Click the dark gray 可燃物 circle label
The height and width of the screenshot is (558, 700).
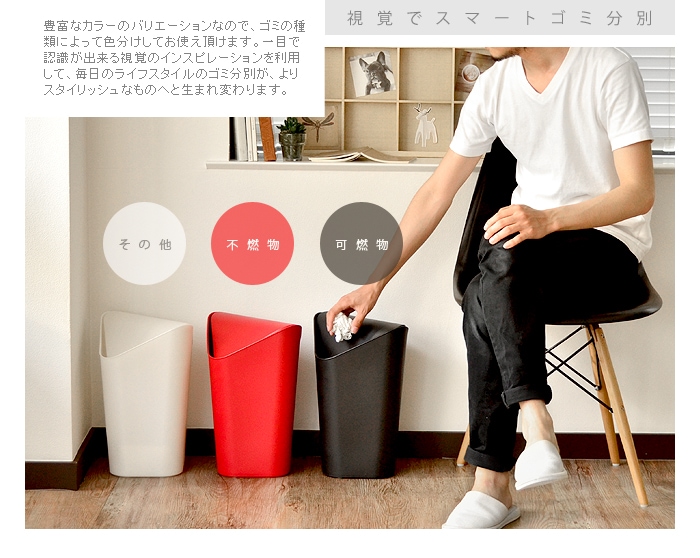click(361, 243)
